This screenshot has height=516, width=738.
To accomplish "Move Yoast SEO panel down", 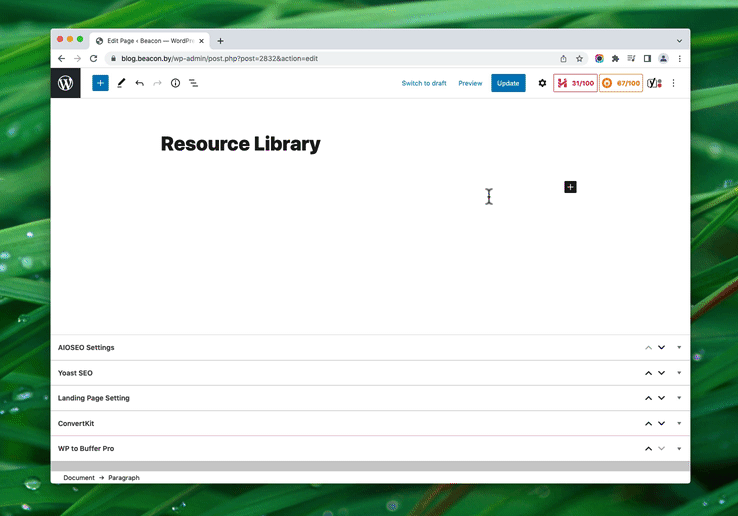I will [x=661, y=373].
